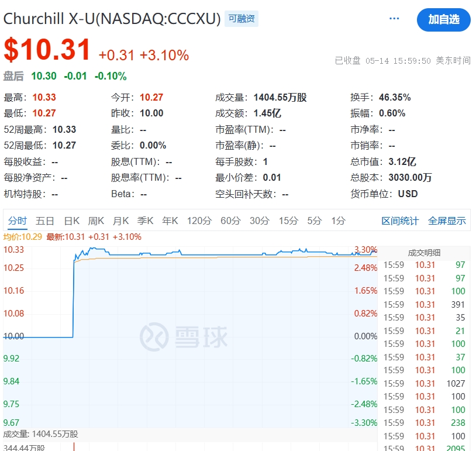Switch to 周K weekly chart
Viewport: 476px width, 451px height.
pyautogui.click(x=96, y=221)
